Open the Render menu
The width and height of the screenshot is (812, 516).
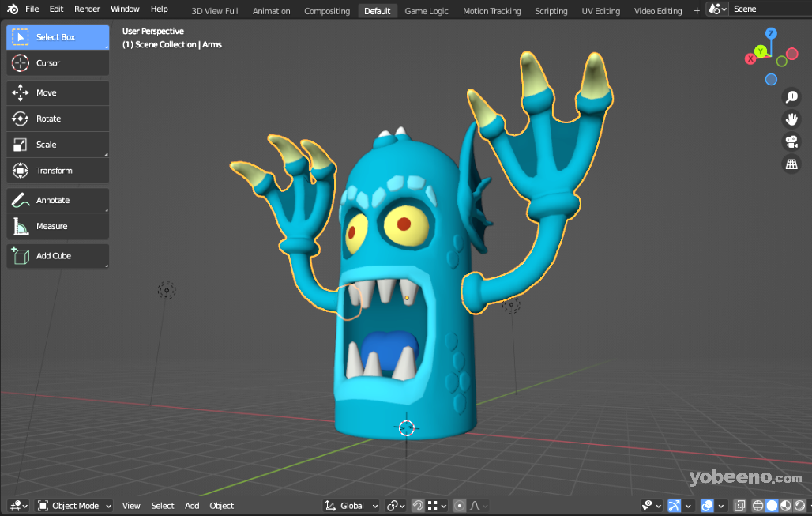point(87,9)
